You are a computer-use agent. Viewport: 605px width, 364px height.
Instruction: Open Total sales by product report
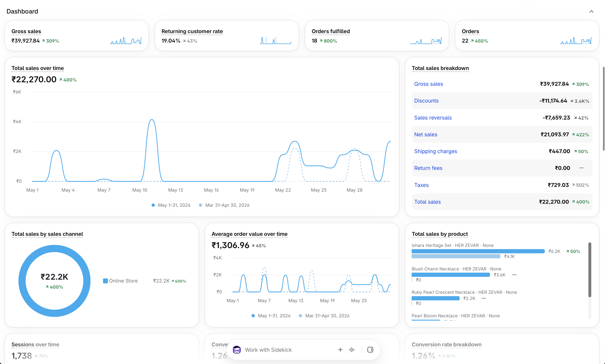pyautogui.click(x=440, y=234)
